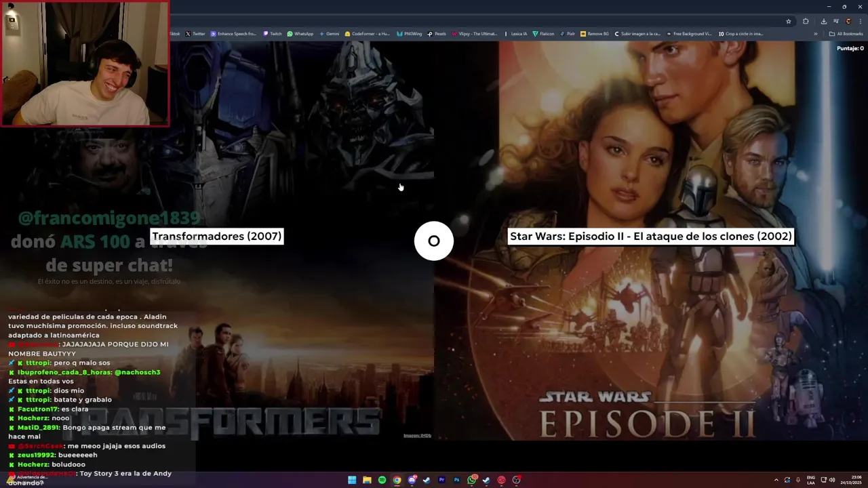This screenshot has width=868, height=488.
Task: Click the microphone tray icon
Action: [798, 480]
